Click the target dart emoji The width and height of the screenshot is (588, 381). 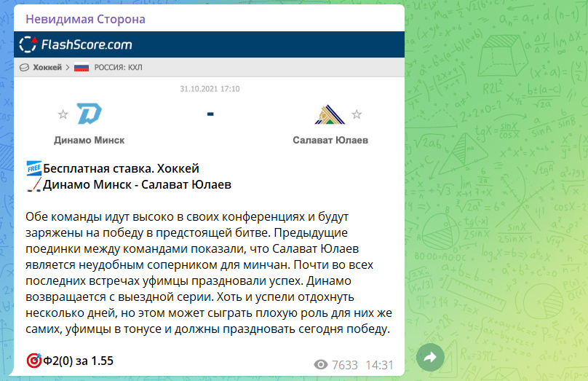tap(33, 361)
